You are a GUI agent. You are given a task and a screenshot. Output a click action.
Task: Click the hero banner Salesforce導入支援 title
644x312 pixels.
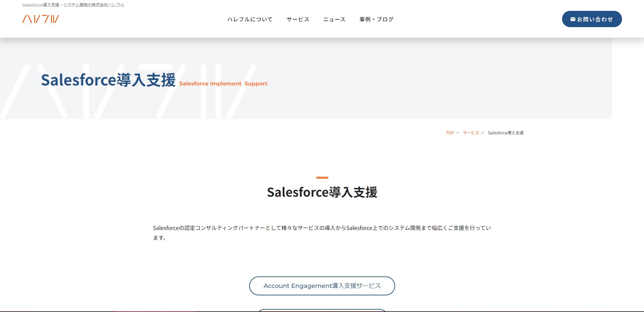point(108,80)
